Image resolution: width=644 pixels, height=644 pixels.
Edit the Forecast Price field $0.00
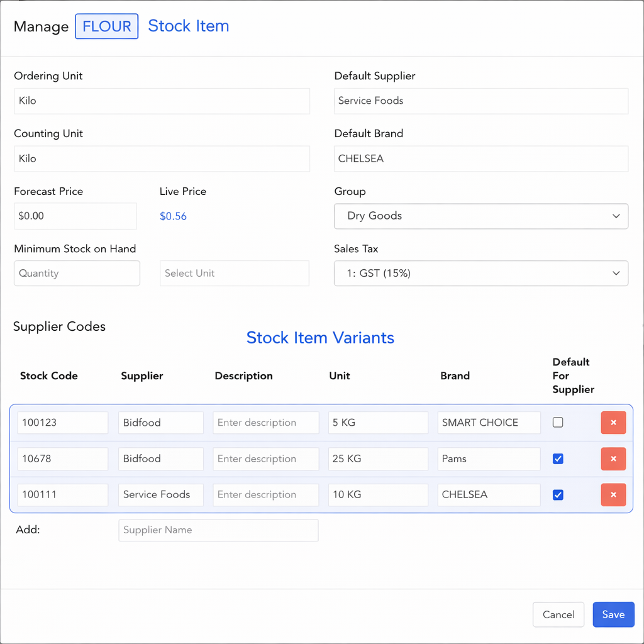click(x=75, y=216)
